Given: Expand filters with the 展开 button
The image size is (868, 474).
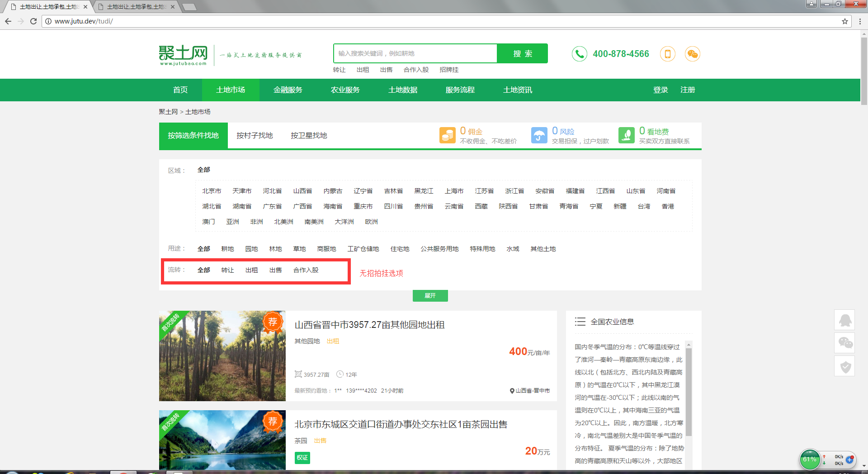Looking at the screenshot, I should [430, 296].
